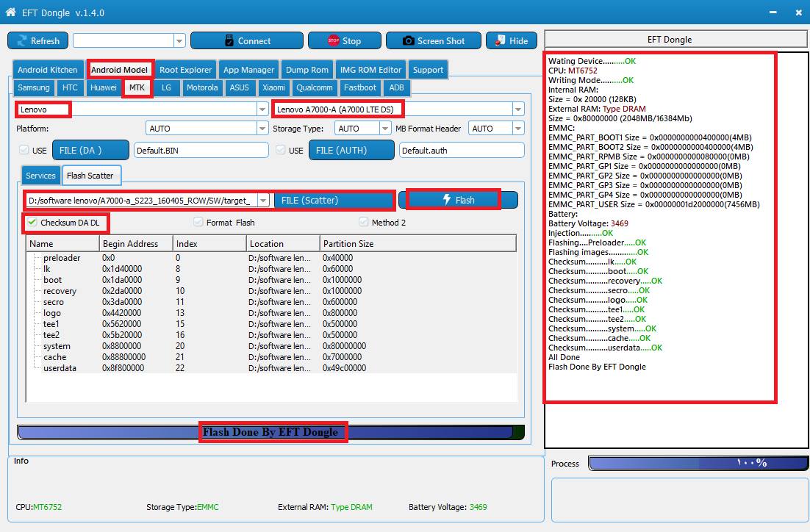The width and height of the screenshot is (810, 532).
Task: Select the LG brand tab
Action: tap(166, 87)
